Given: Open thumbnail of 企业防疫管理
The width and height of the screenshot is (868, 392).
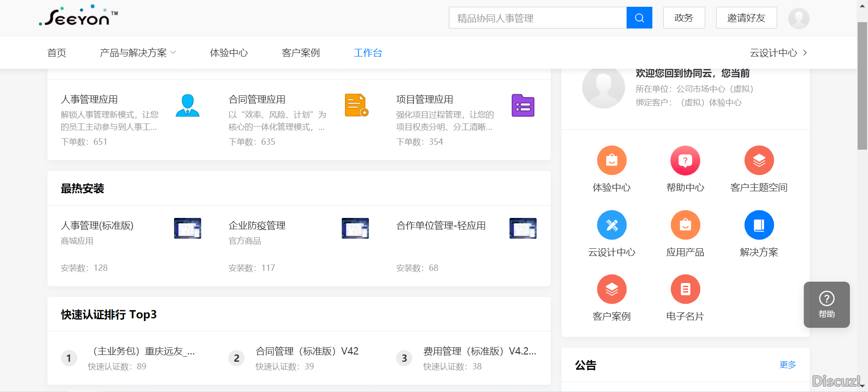Looking at the screenshot, I should 355,228.
